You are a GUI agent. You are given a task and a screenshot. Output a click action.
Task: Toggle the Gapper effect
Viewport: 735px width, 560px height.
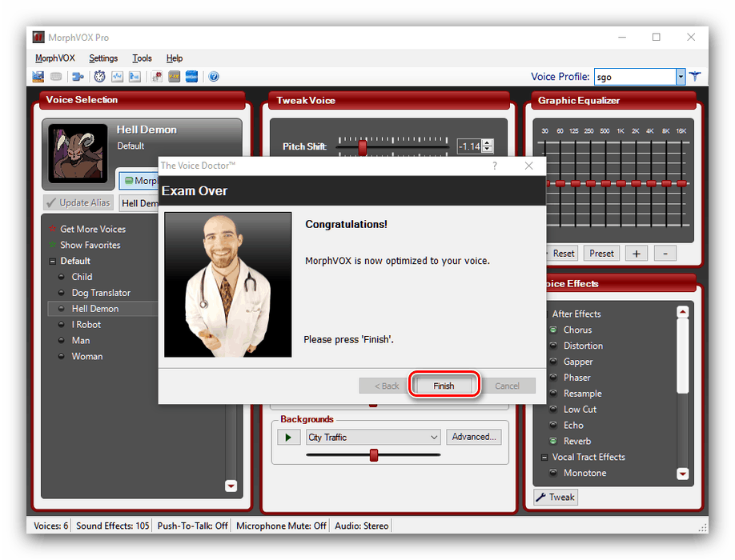tap(553, 362)
